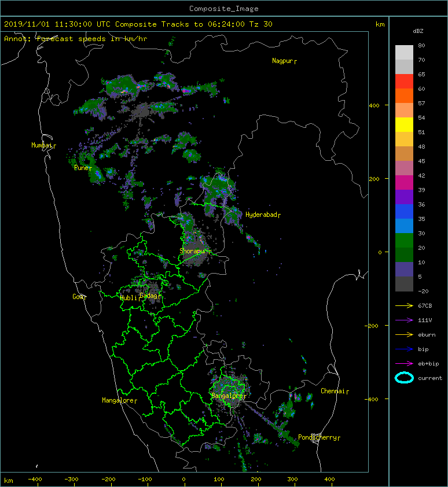Click the Chennai city label
Image resolution: width=448 pixels, height=487 pixels.
335,392
